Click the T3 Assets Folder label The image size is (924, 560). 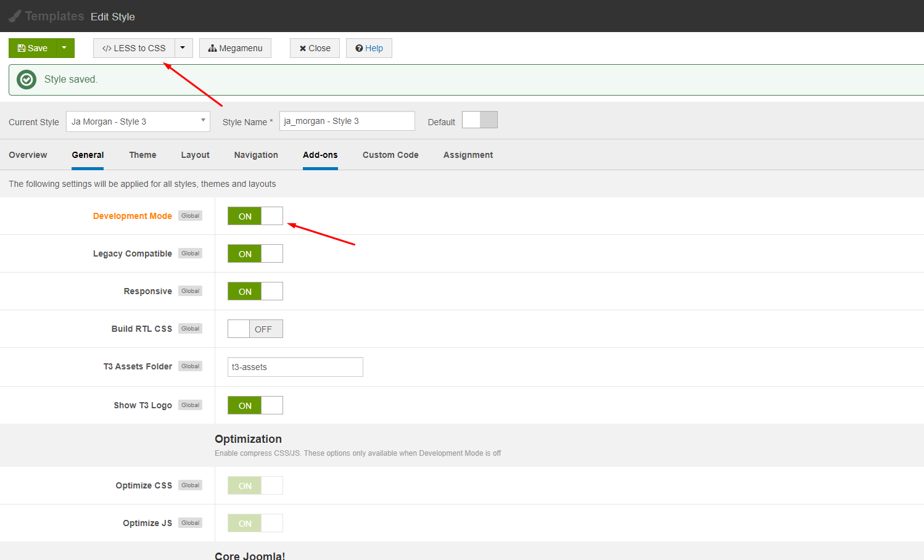pos(138,366)
